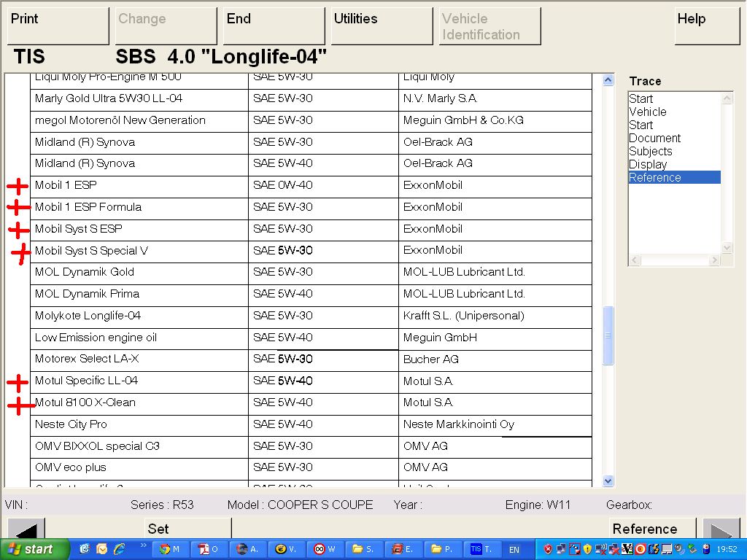Choose Vehicle in the Trace list
This screenshot has height=560, width=747.
pyautogui.click(x=647, y=112)
